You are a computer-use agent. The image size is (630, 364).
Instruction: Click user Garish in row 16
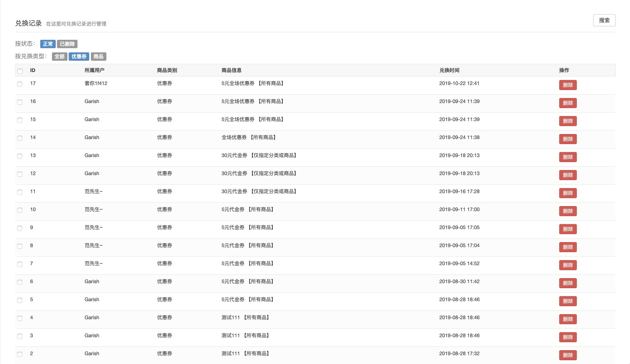(92, 101)
